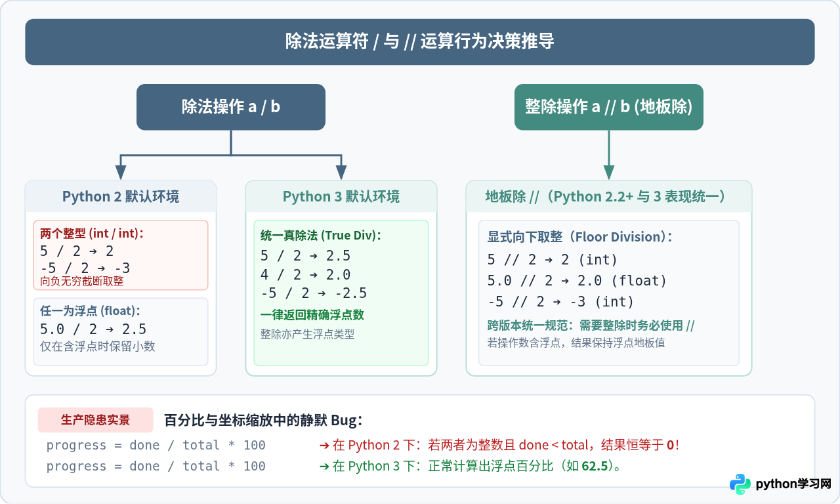Click the title "除法运算符 / 与 // 运算行为决策推导"
Image resolution: width=840 pixels, height=504 pixels.
point(420,42)
